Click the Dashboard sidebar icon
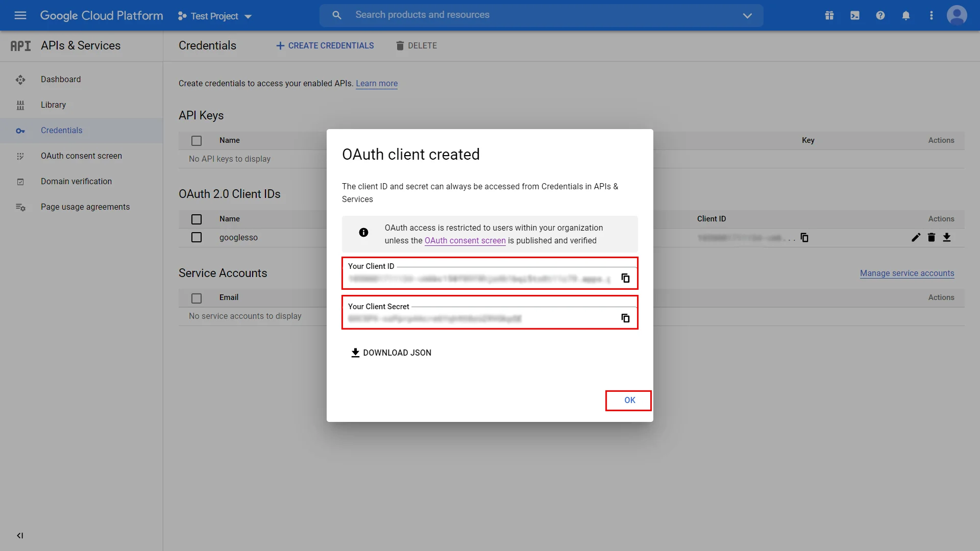This screenshot has width=980, height=551. [x=20, y=80]
